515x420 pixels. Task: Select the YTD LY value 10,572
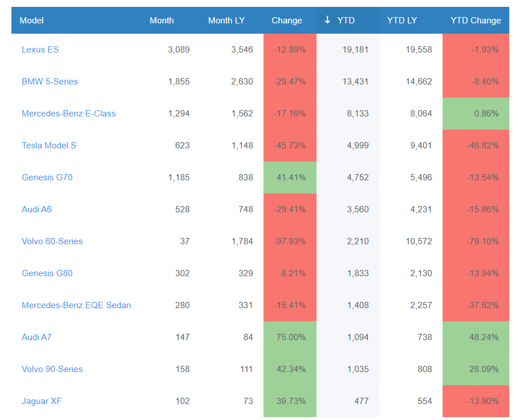click(x=419, y=241)
